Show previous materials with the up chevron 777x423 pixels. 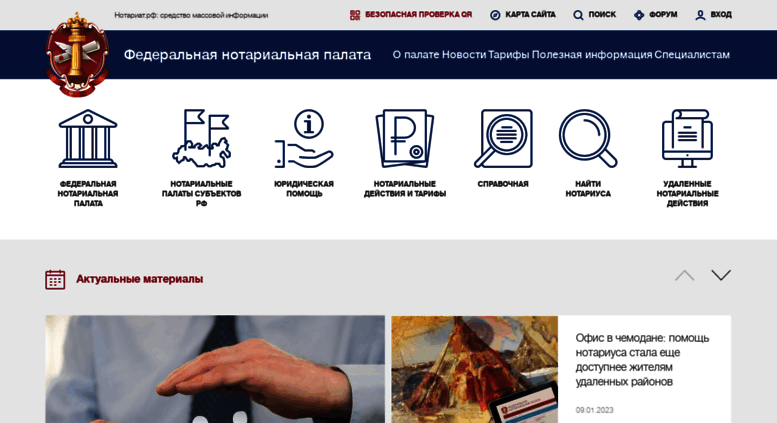click(x=684, y=275)
